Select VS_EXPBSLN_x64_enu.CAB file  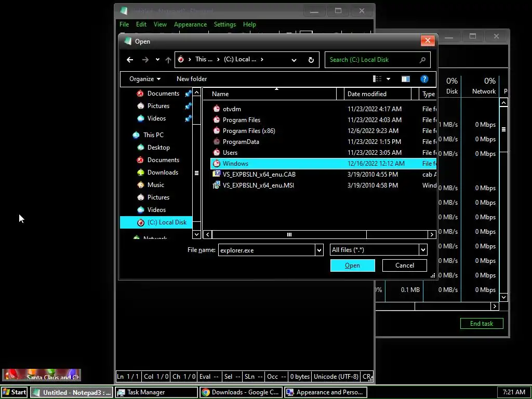coord(259,175)
